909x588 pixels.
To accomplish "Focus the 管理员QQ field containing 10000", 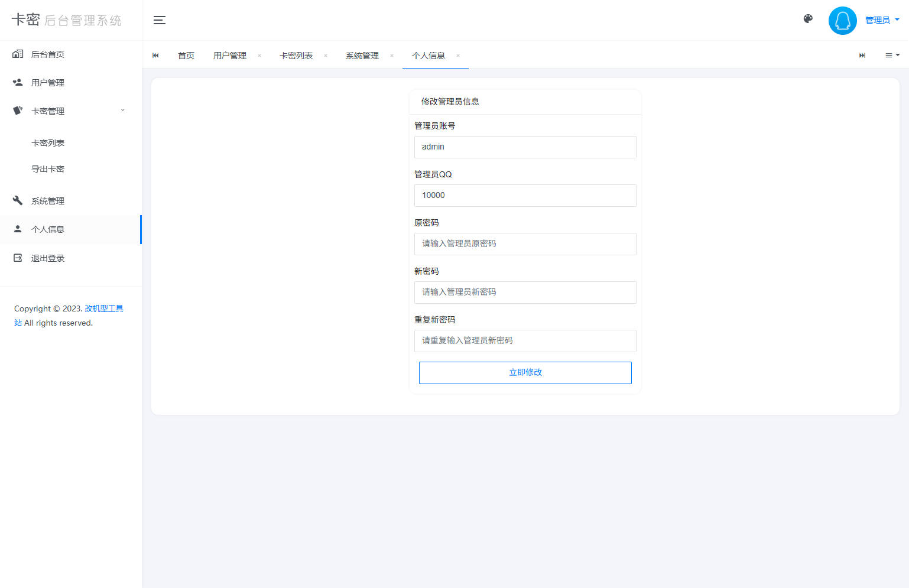I will [525, 196].
